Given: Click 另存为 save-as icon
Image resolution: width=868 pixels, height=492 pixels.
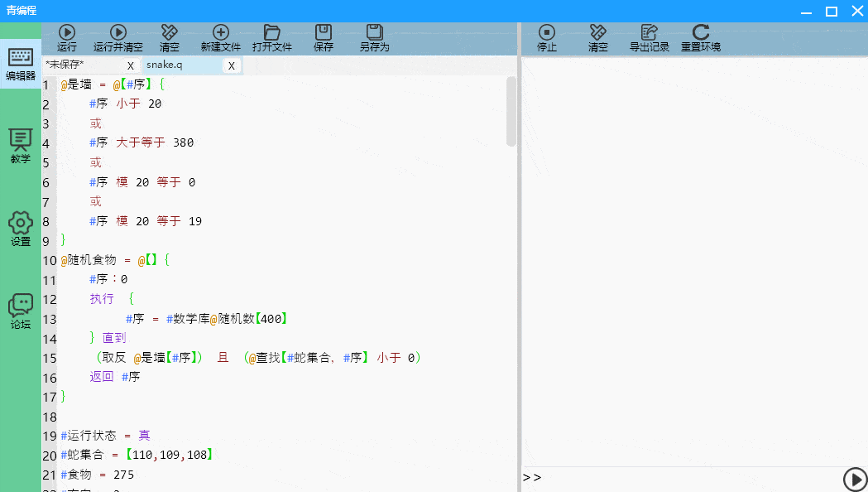Looking at the screenshot, I should (375, 38).
